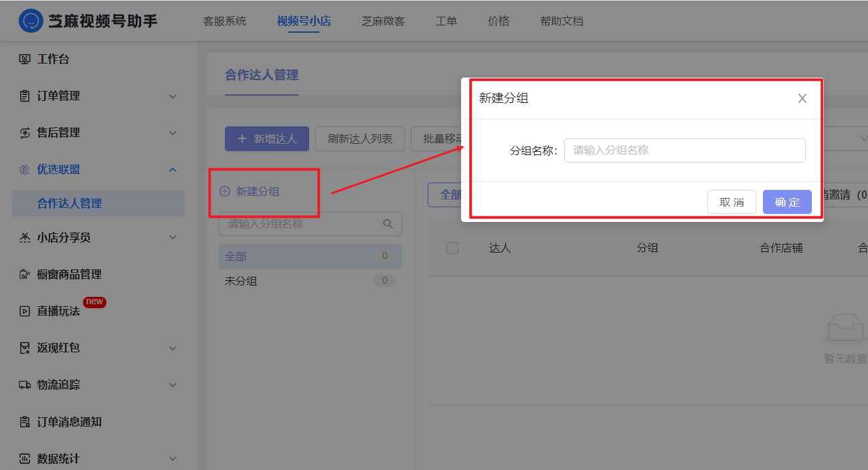Focus the 分组名称 input in the dialog
868x470 pixels.
685,150
